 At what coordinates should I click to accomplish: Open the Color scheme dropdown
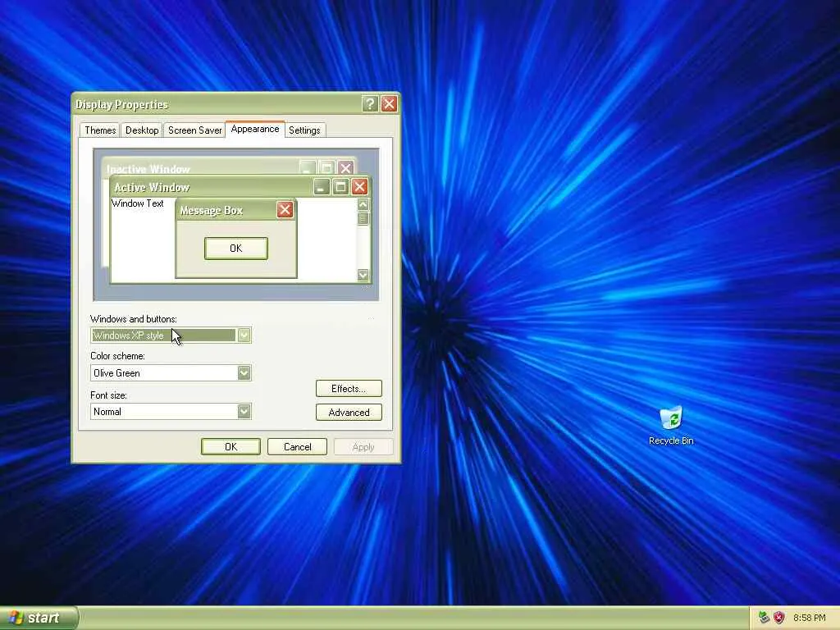coord(244,373)
